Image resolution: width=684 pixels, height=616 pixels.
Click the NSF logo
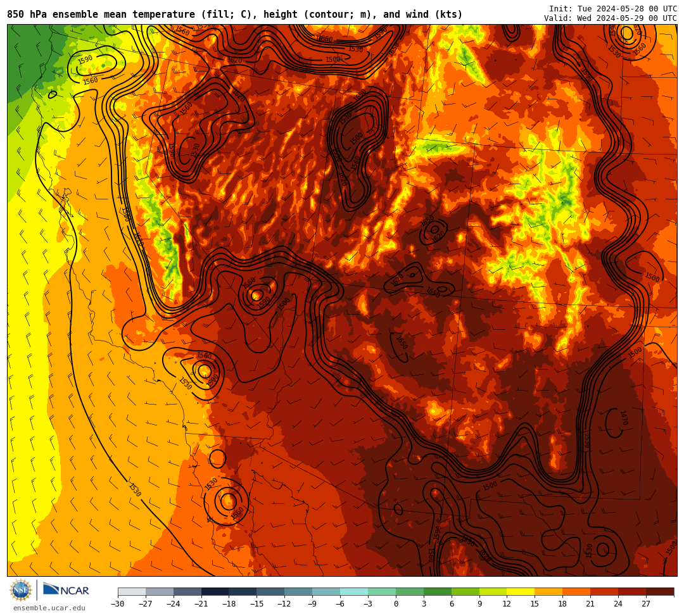(x=21, y=590)
